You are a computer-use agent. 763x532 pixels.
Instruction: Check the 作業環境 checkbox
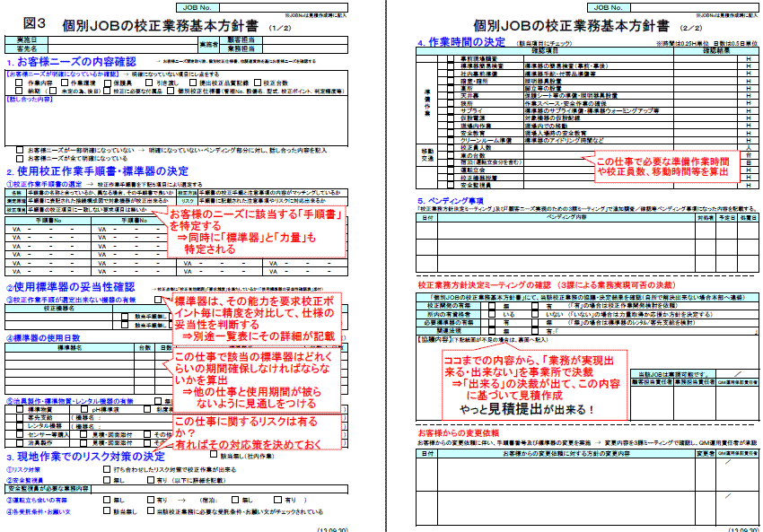pos(65,83)
